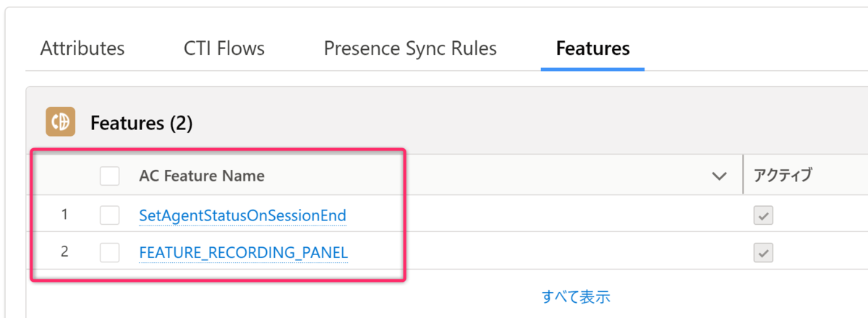The width and height of the screenshot is (868, 318).
Task: Expand AC Feature Name column actions chevron
Action: coord(718,176)
